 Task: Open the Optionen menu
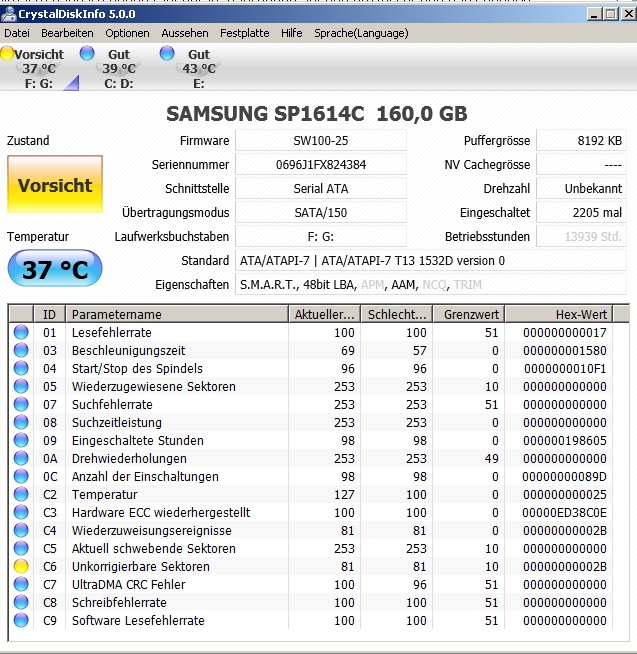pos(127,33)
